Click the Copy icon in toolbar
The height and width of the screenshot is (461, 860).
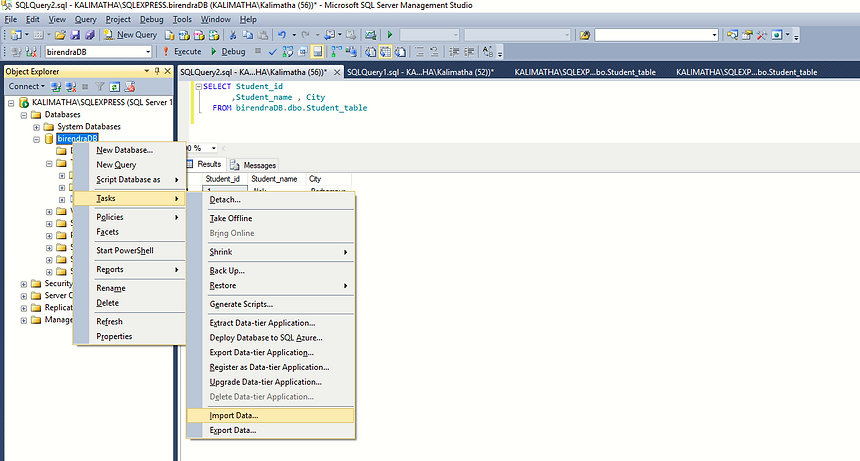(x=248, y=35)
